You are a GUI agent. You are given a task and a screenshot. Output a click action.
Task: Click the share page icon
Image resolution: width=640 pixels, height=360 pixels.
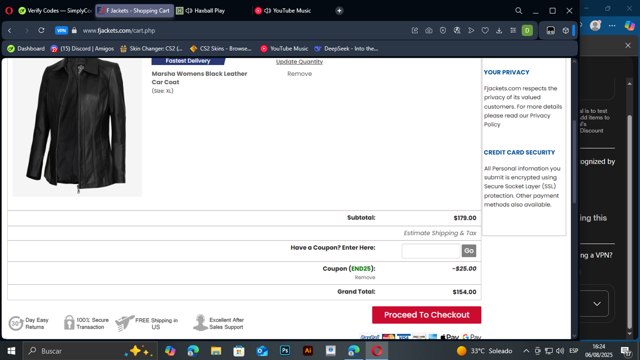415,31
